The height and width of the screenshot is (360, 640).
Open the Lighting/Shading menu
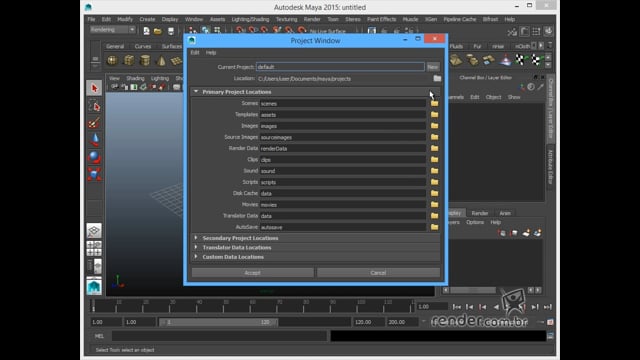pyautogui.click(x=250, y=19)
